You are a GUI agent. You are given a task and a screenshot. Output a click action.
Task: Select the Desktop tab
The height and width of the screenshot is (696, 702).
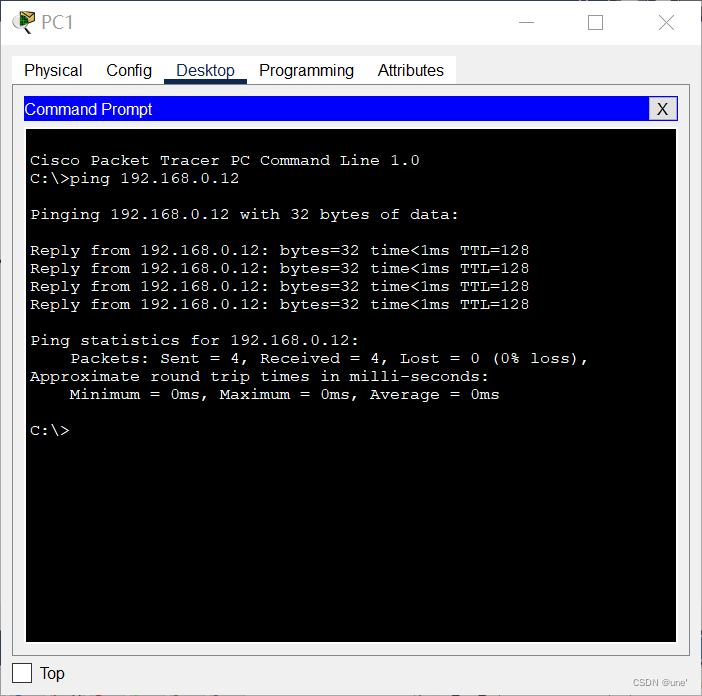(x=205, y=70)
